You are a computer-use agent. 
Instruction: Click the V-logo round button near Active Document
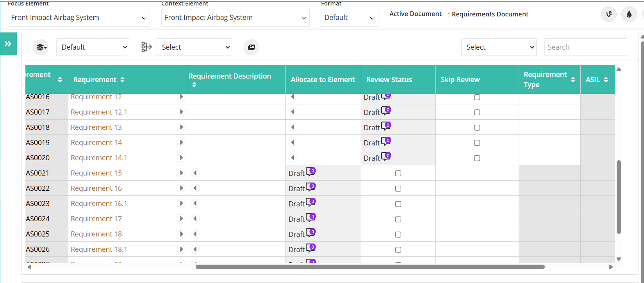608,14
